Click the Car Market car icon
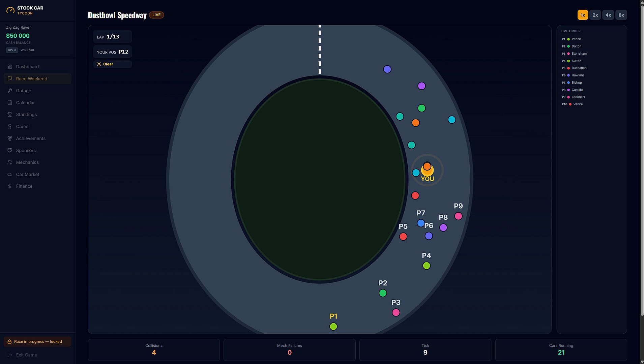The image size is (644, 364). pos(10,175)
